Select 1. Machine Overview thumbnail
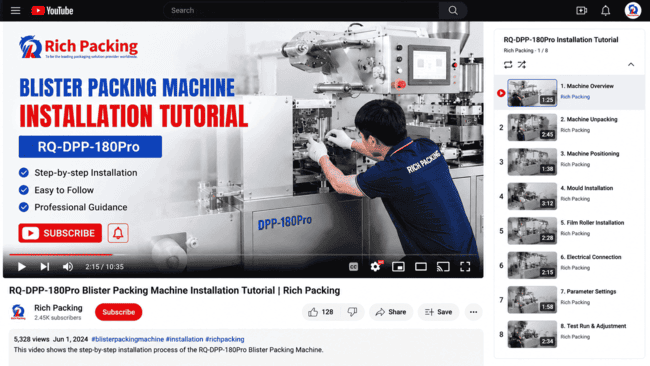 coord(532,93)
